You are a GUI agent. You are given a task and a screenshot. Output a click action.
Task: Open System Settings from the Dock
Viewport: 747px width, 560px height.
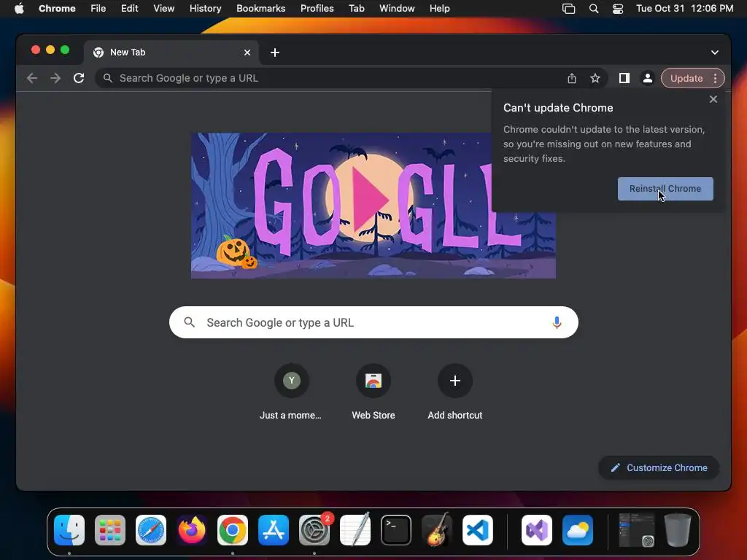[314, 530]
